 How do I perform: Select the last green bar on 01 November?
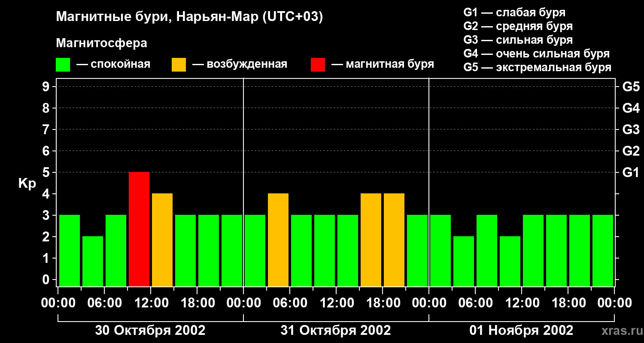[603, 251]
